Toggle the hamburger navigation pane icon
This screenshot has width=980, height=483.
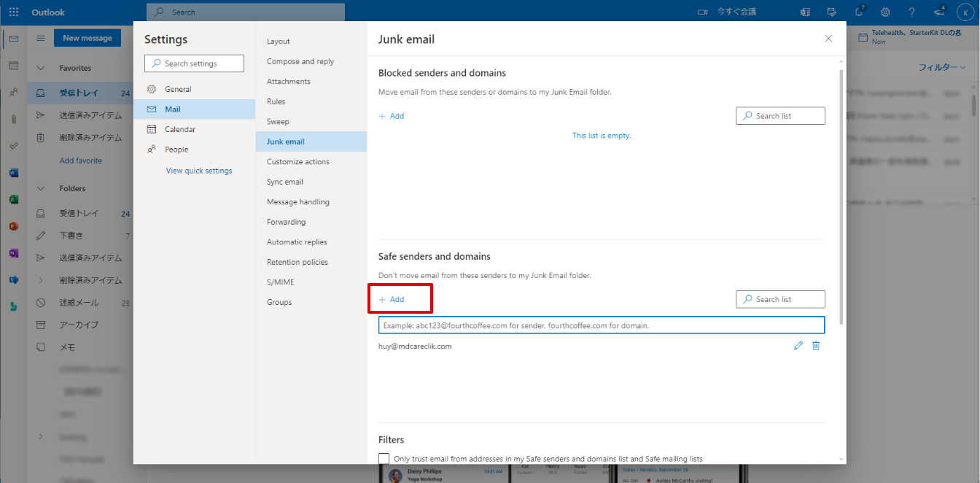[x=41, y=38]
